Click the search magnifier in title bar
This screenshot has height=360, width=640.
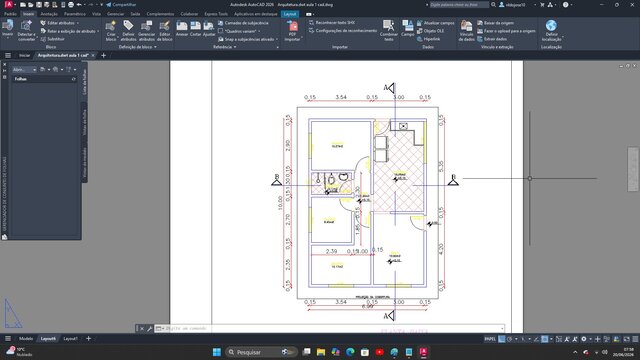pos(493,4)
